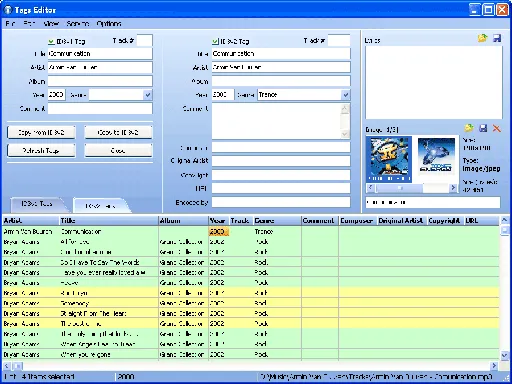The height and width of the screenshot is (384, 512).
Task: Click the ID3v2 Album field
Action: coord(281,81)
